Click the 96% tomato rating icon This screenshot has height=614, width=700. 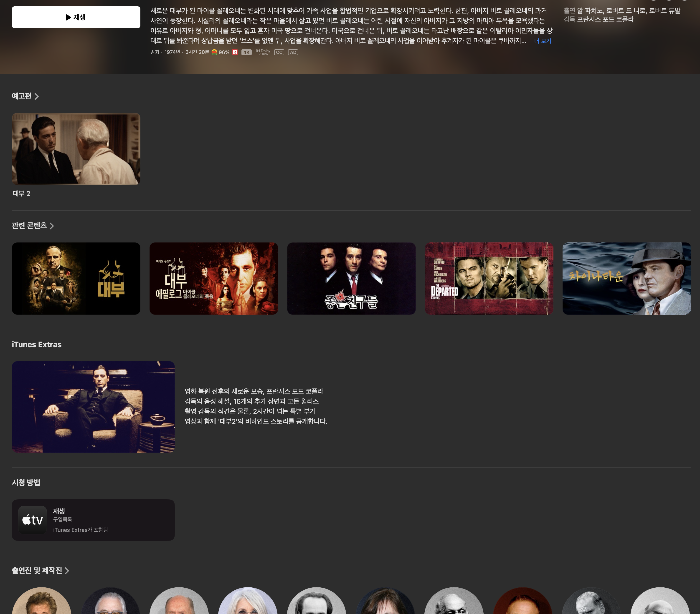(214, 52)
